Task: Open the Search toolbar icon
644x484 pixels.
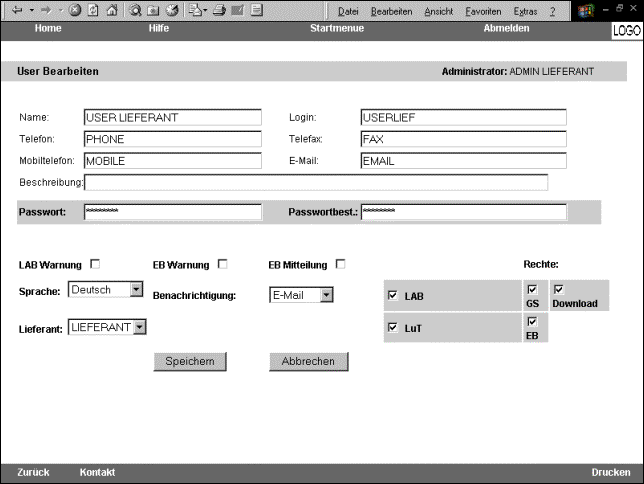Action: [135, 10]
